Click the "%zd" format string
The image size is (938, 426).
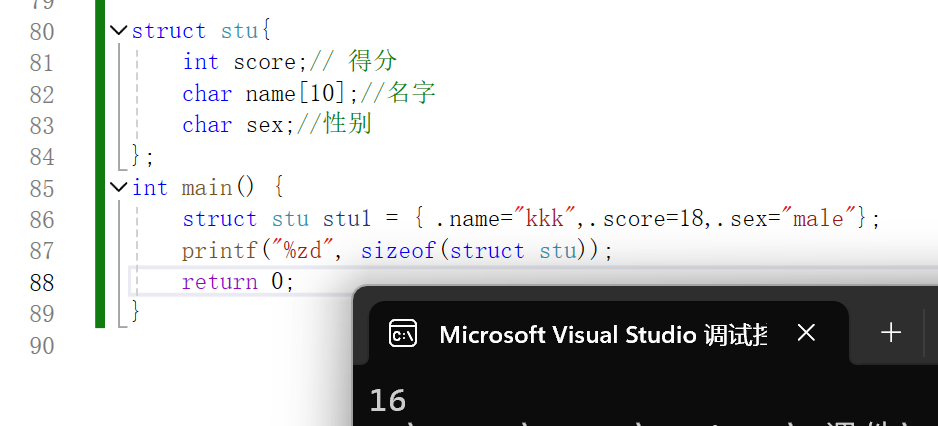303,250
